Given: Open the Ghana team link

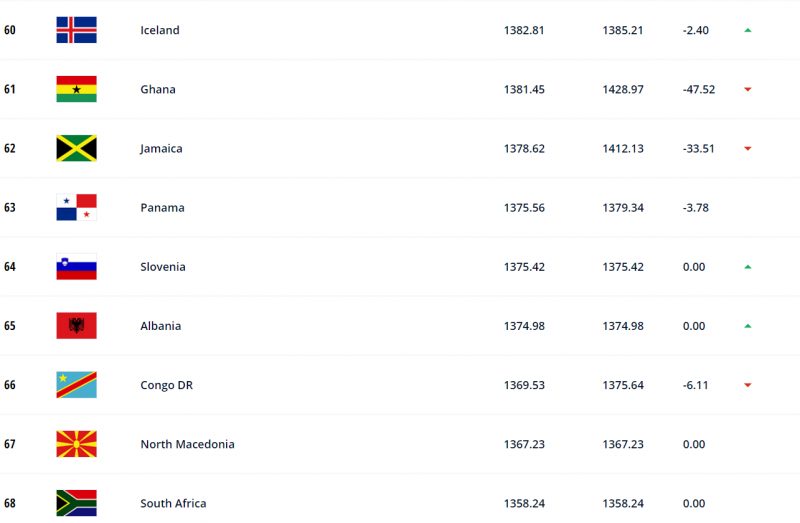Looking at the screenshot, I should [x=158, y=89].
